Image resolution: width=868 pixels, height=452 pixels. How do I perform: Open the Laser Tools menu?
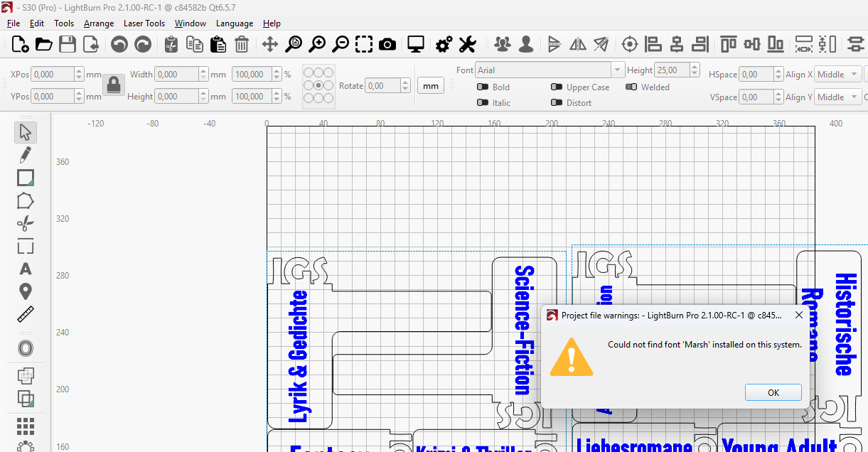point(144,23)
